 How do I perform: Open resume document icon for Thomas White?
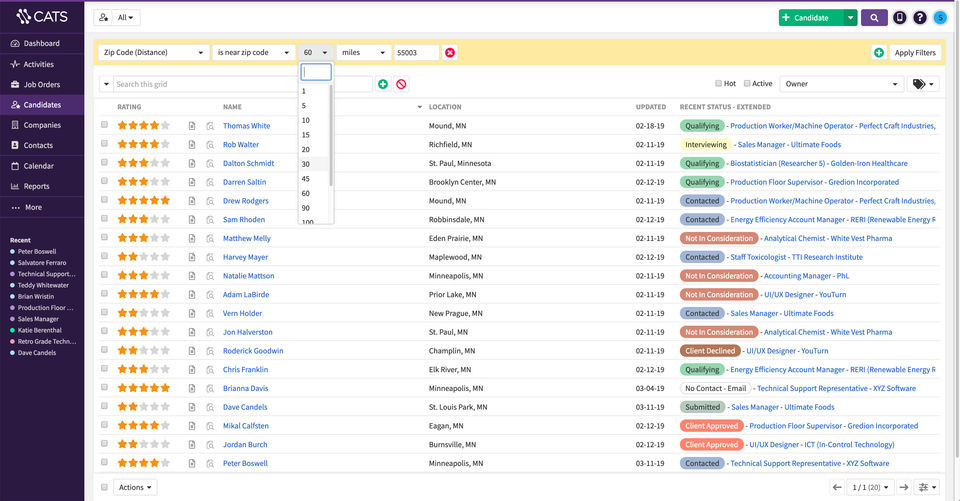click(192, 126)
